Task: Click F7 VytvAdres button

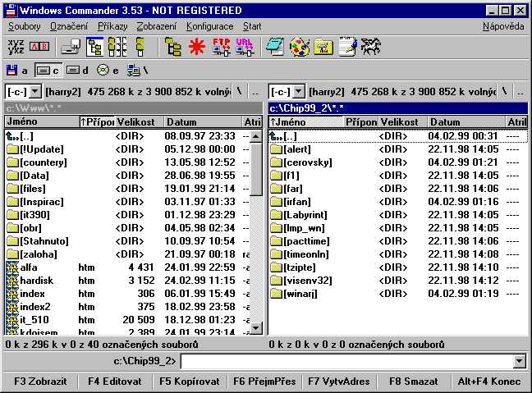Action: 338,382
